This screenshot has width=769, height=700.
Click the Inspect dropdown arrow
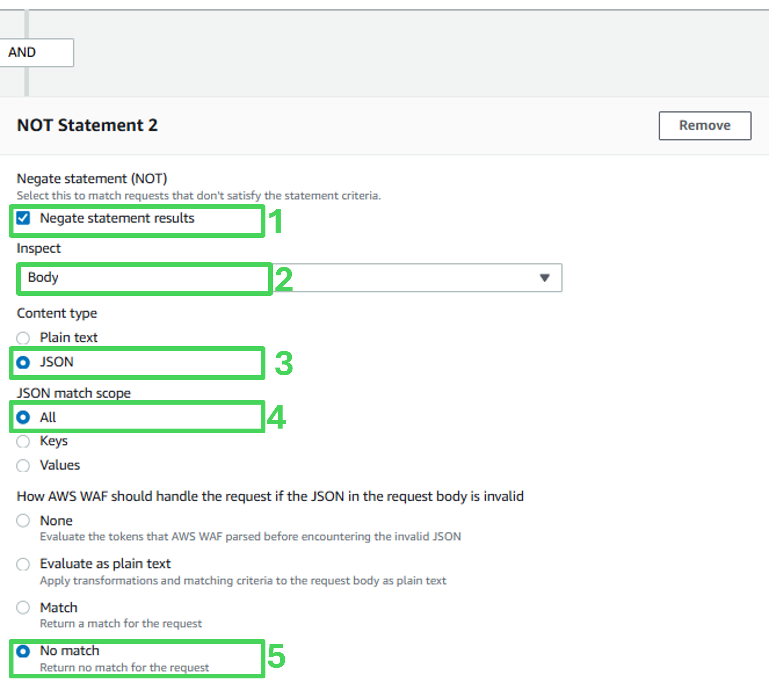tap(544, 278)
